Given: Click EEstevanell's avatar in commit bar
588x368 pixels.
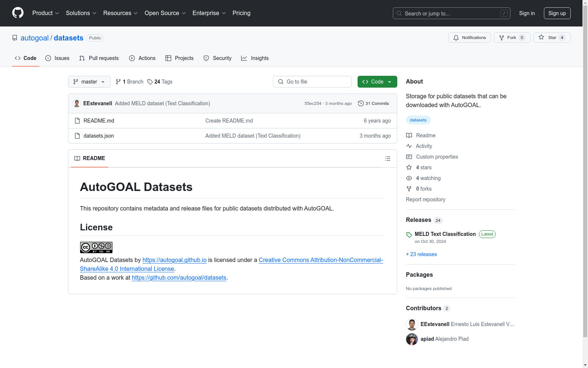Looking at the screenshot, I should pos(77,103).
